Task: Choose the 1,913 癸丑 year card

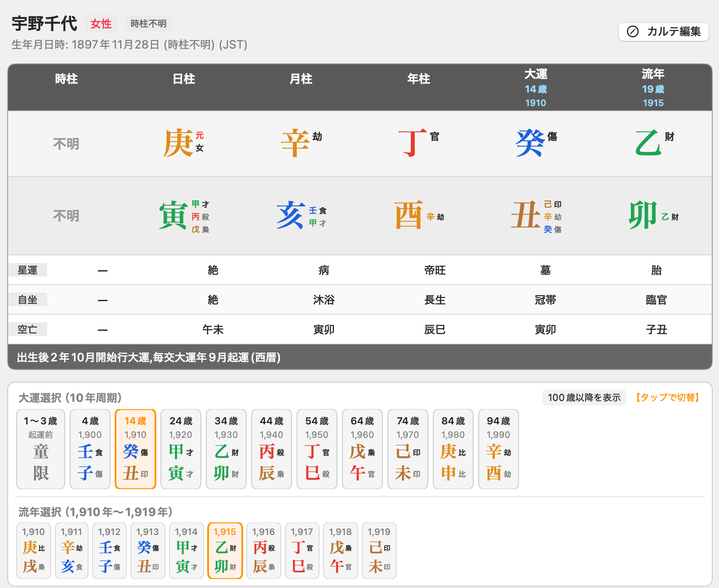Action: pos(148,551)
